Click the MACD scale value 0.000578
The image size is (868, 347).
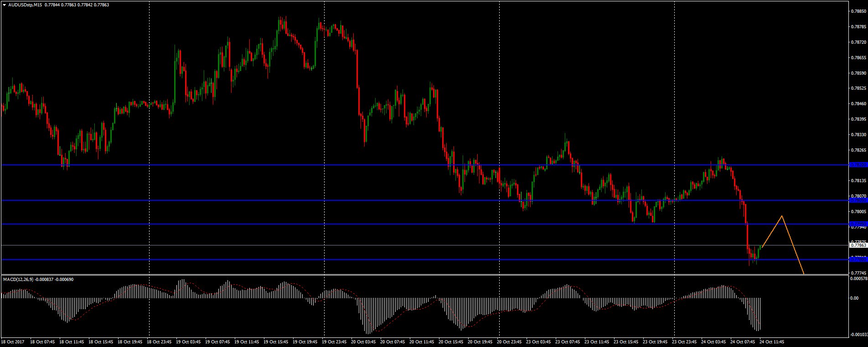coord(858,279)
